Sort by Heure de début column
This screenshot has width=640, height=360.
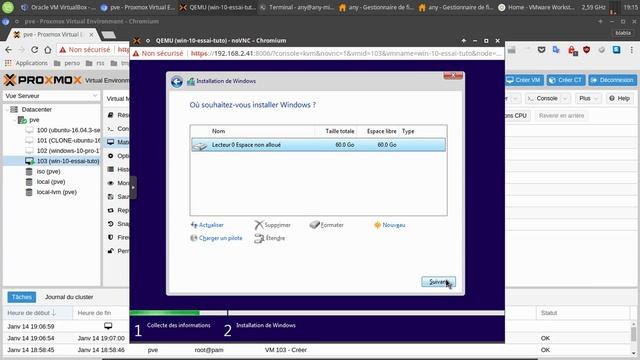(x=31, y=313)
